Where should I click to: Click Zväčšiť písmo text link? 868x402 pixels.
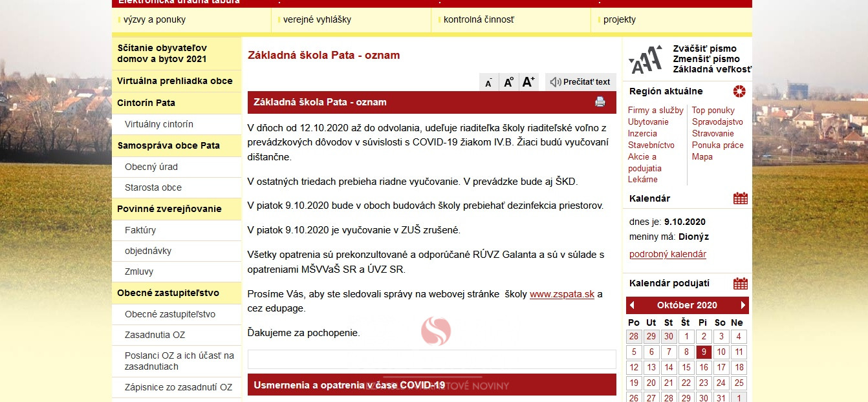[704, 48]
